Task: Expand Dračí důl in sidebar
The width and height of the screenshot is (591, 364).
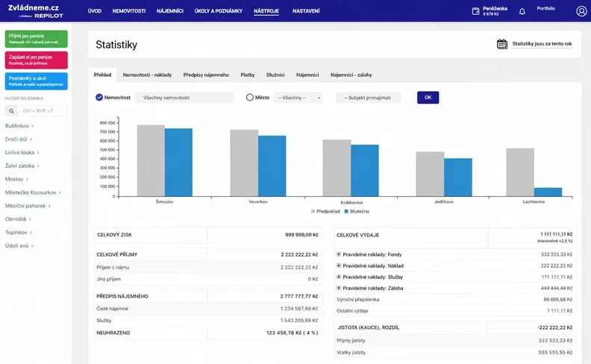Action: point(19,139)
